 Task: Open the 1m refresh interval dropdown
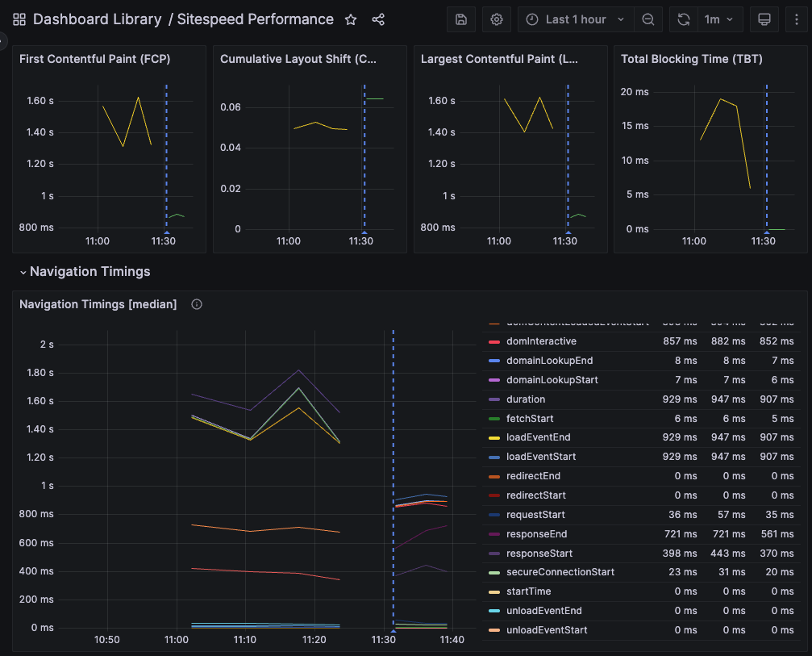pyautogui.click(x=720, y=19)
